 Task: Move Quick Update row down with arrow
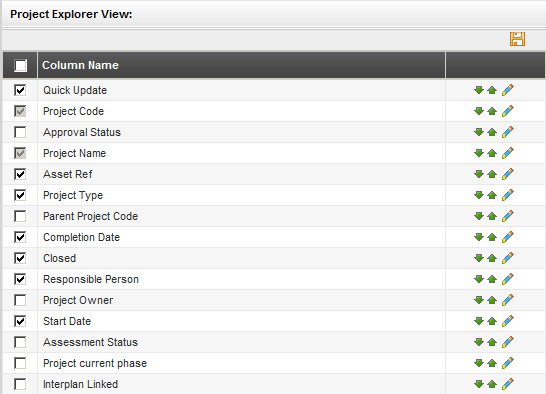pos(479,90)
